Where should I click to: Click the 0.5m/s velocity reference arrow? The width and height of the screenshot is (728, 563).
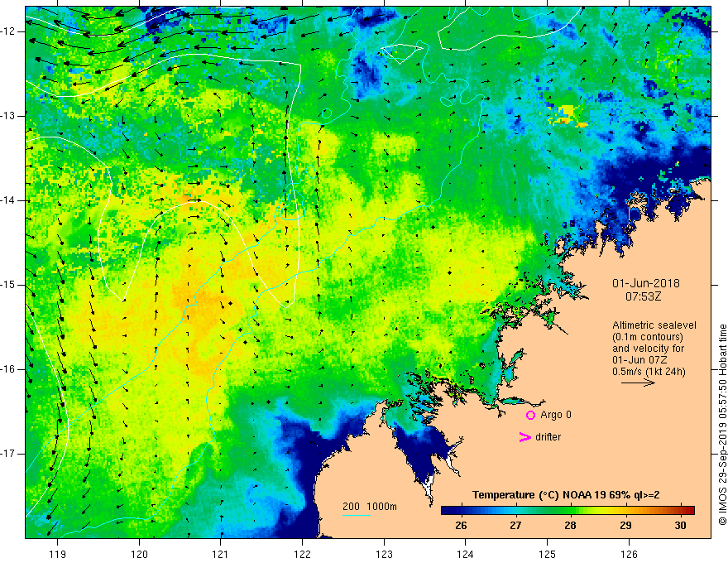(639, 383)
